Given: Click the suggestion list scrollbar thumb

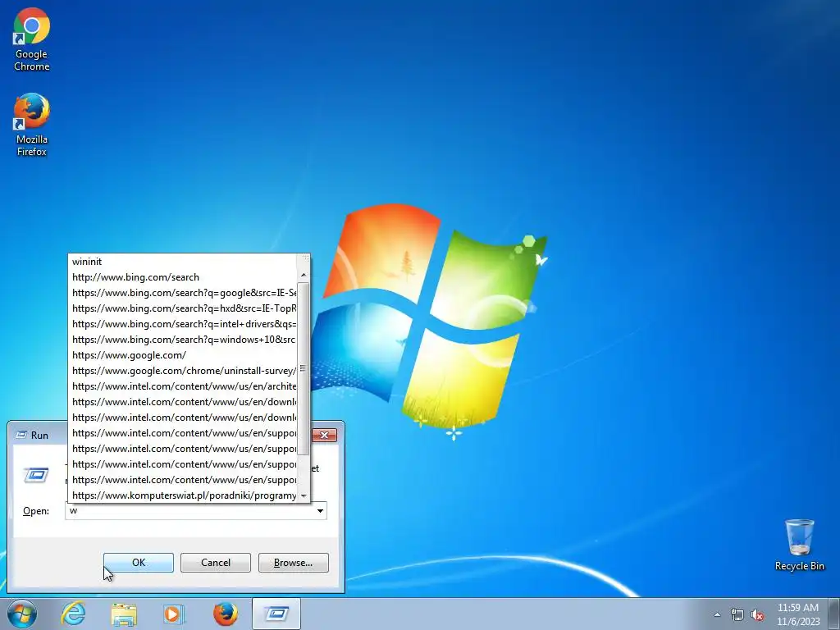Looking at the screenshot, I should tap(304, 369).
